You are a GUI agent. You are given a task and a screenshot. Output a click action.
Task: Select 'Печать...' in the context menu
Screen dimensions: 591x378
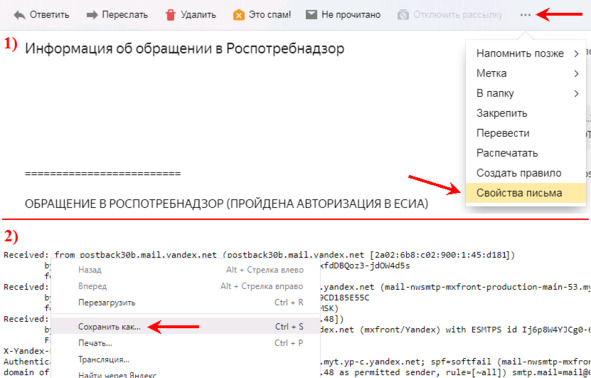[185, 343]
